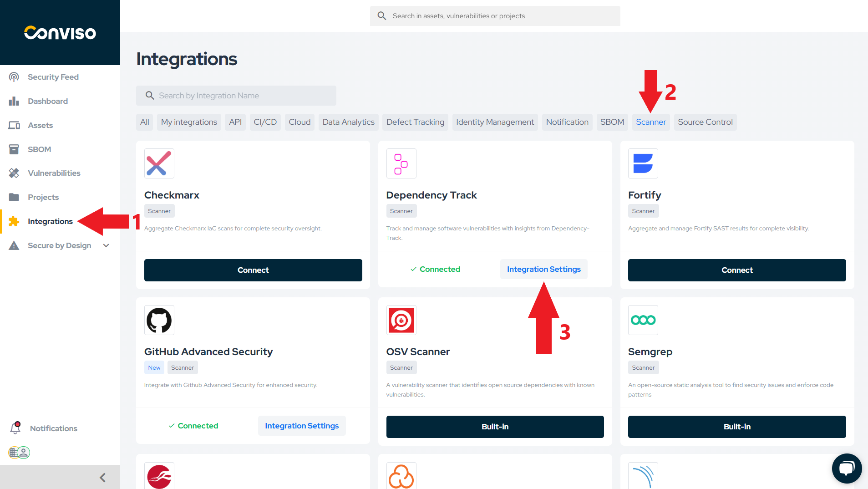Click the integration search magnifier icon

[150, 96]
